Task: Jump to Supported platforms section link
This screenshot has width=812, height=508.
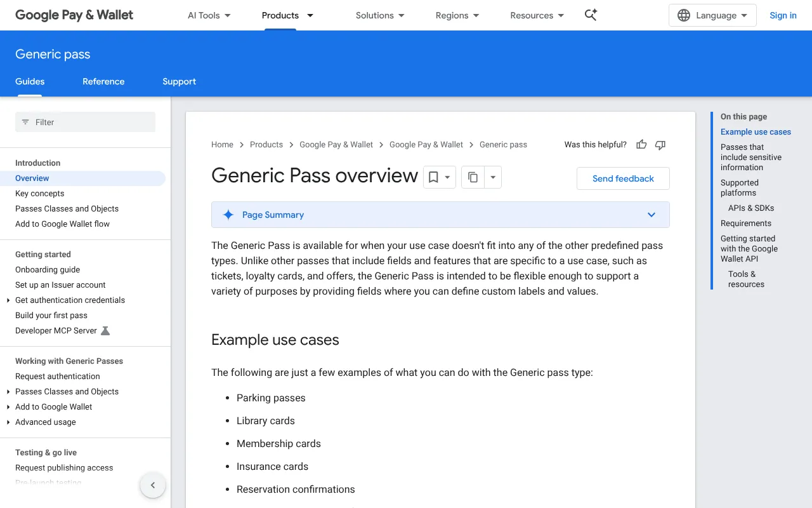Action: click(740, 188)
